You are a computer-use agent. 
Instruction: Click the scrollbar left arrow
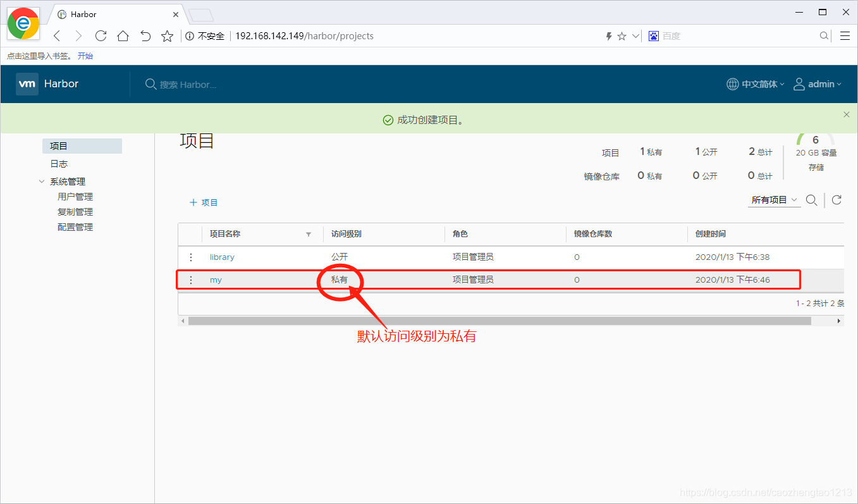coord(183,321)
